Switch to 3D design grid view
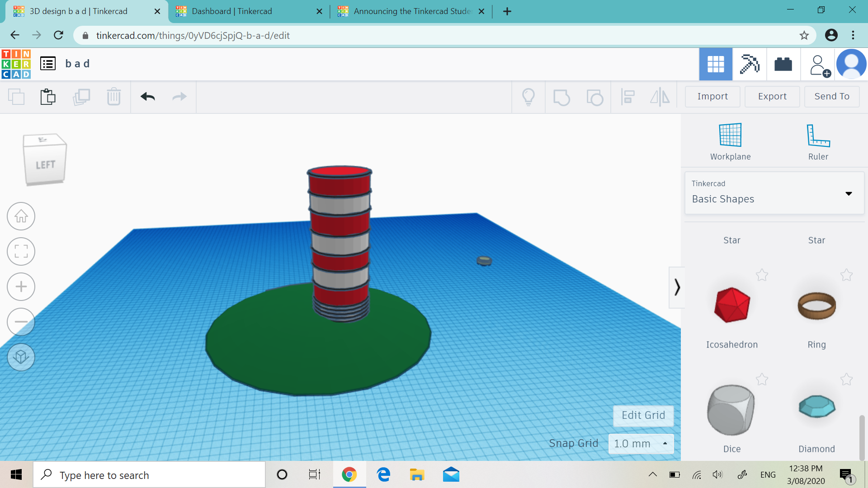This screenshot has height=488, width=868. point(716,64)
